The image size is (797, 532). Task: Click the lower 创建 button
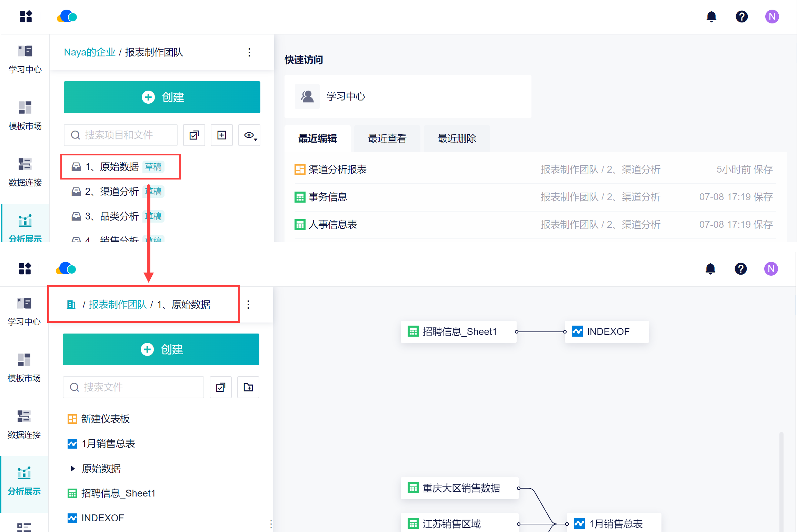(x=161, y=349)
